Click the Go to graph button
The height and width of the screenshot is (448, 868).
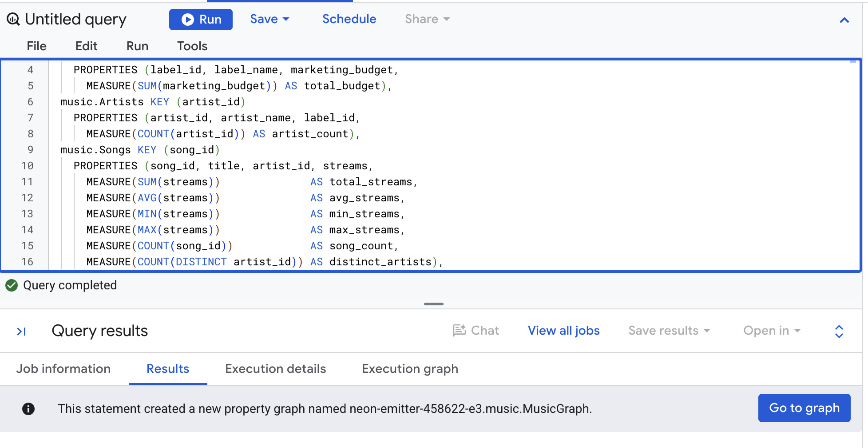pyautogui.click(x=804, y=408)
